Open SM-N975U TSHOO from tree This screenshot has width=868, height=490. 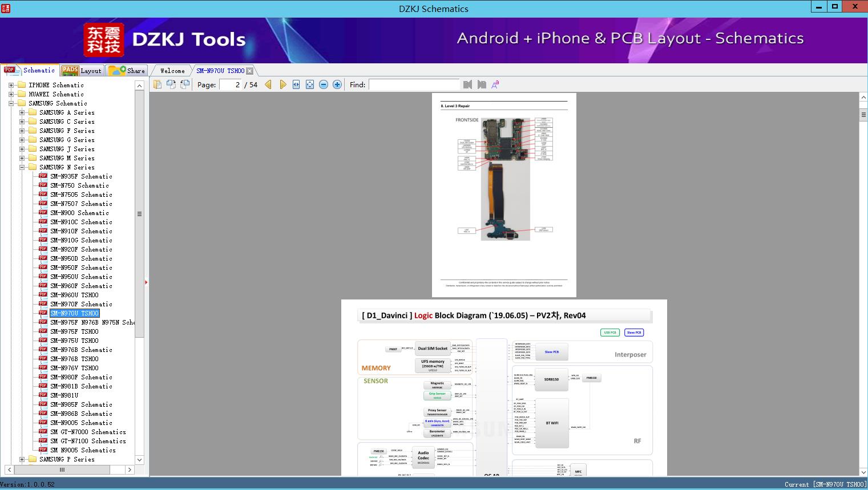coord(74,341)
